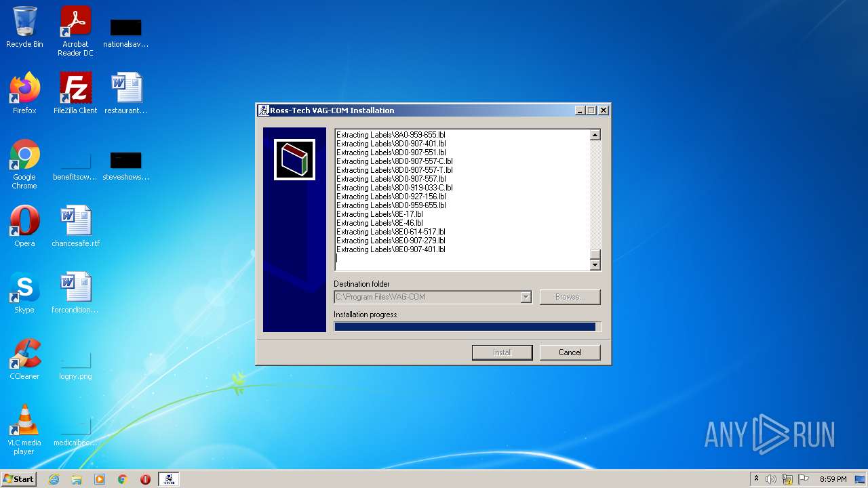Select the restaurant... Word document

coord(126,94)
